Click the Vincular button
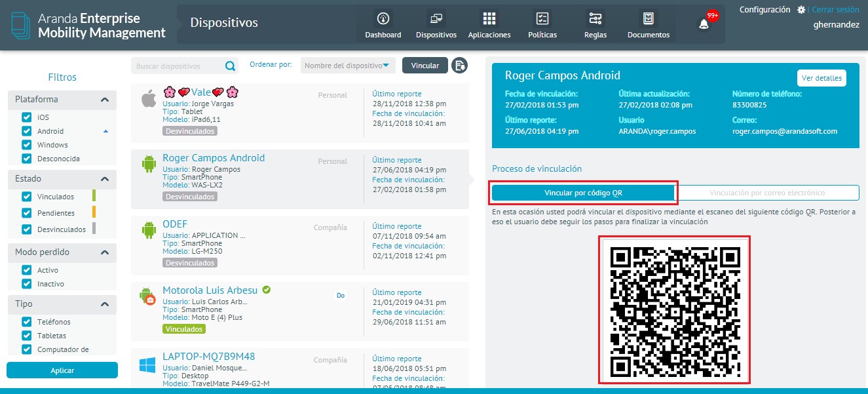The width and height of the screenshot is (868, 394). pyautogui.click(x=425, y=66)
